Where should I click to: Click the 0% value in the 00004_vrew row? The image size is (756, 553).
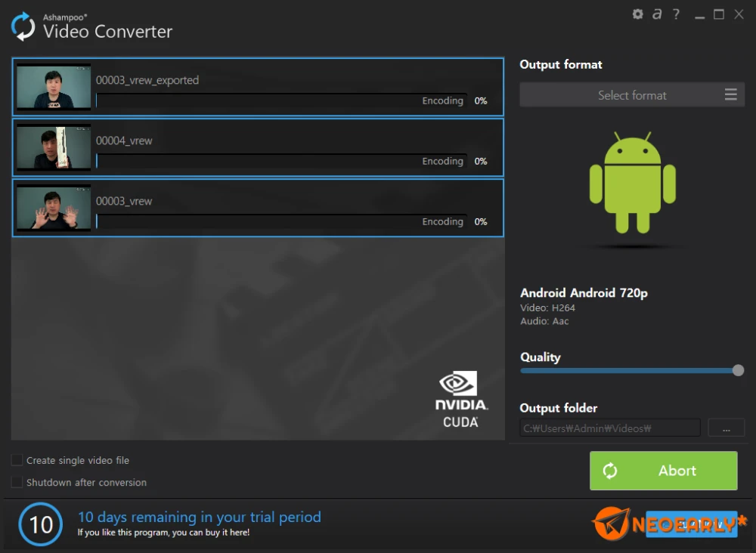tap(481, 162)
